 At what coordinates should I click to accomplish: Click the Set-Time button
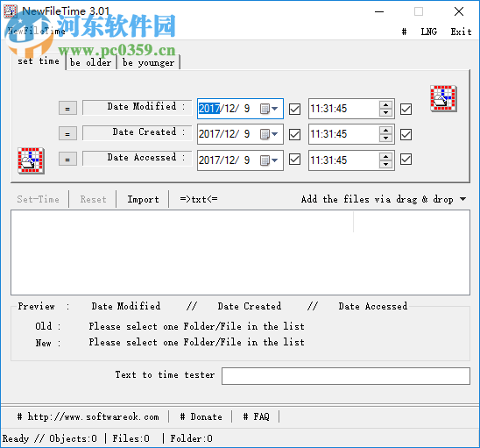click(39, 199)
